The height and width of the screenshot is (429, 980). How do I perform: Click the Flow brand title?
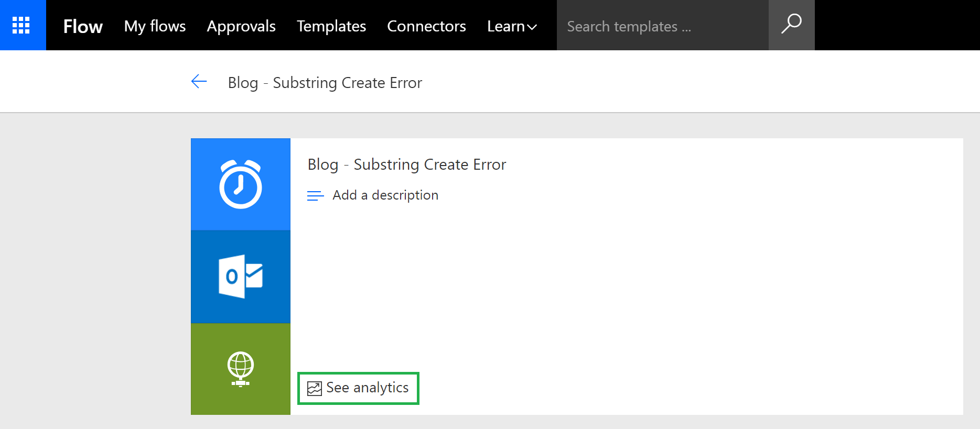[x=83, y=26]
